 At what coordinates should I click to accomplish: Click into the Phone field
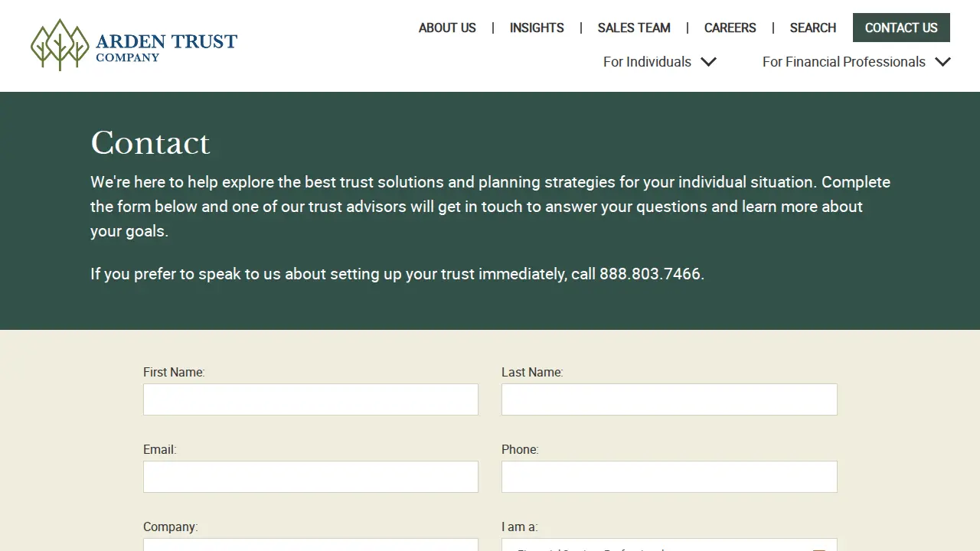[x=669, y=477]
